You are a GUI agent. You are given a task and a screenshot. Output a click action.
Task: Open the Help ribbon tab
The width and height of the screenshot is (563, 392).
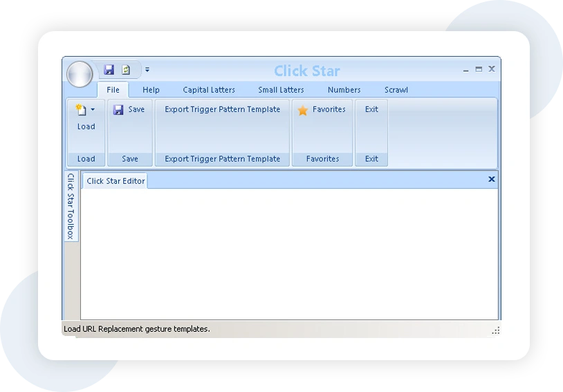pos(151,90)
